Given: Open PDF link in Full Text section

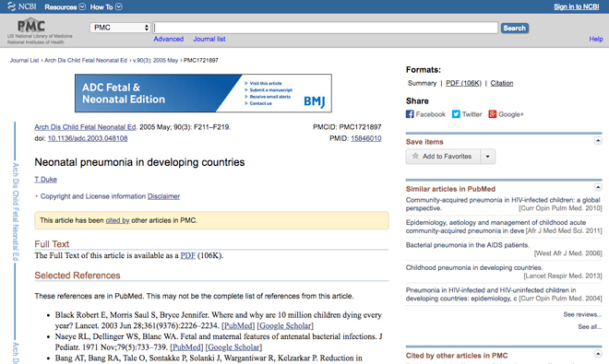Looking at the screenshot, I should (x=188, y=255).
